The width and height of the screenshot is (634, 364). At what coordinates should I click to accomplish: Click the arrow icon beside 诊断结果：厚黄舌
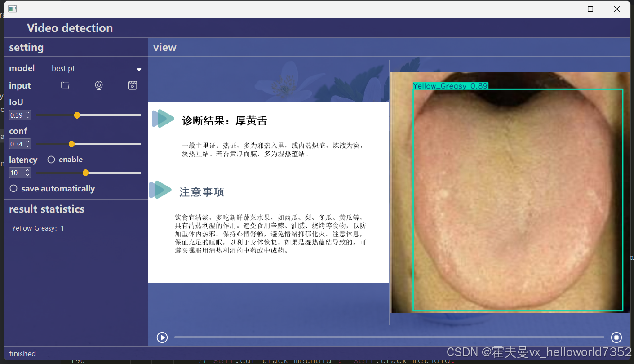tap(163, 119)
